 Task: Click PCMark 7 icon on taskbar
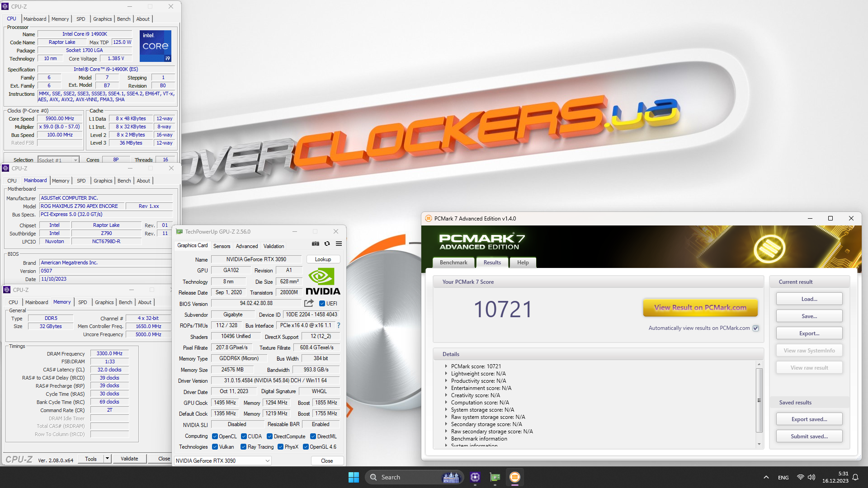[x=515, y=477]
